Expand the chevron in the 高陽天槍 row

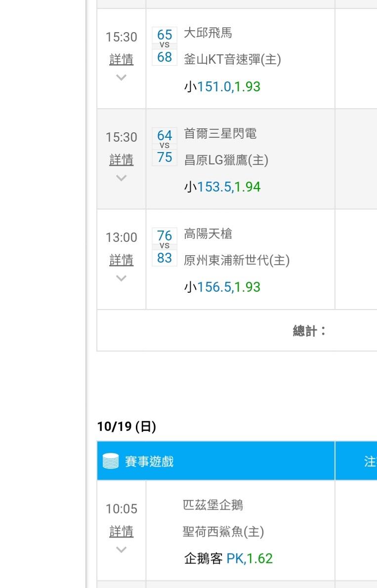click(121, 278)
